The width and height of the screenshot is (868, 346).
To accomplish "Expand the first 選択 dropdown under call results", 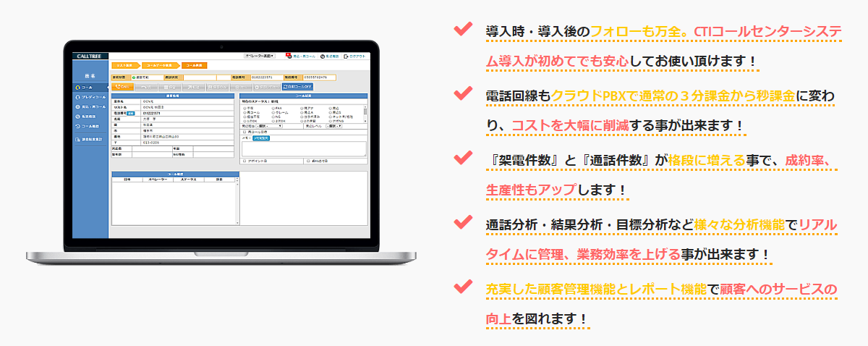I will point(269,126).
